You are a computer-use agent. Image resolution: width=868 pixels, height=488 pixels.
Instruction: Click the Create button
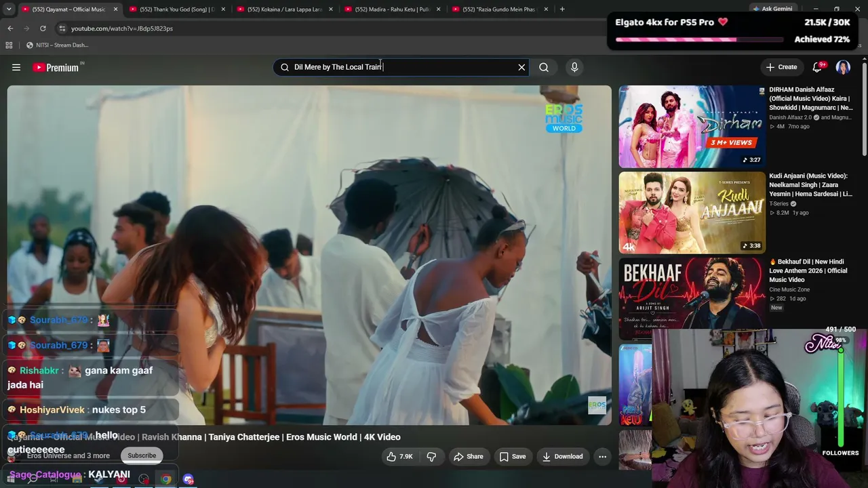tap(781, 67)
